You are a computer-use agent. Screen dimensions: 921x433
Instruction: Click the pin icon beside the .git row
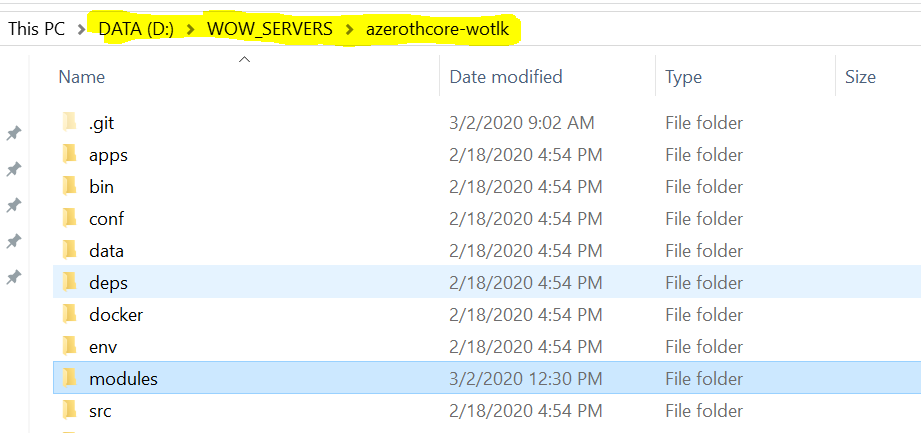pos(14,133)
